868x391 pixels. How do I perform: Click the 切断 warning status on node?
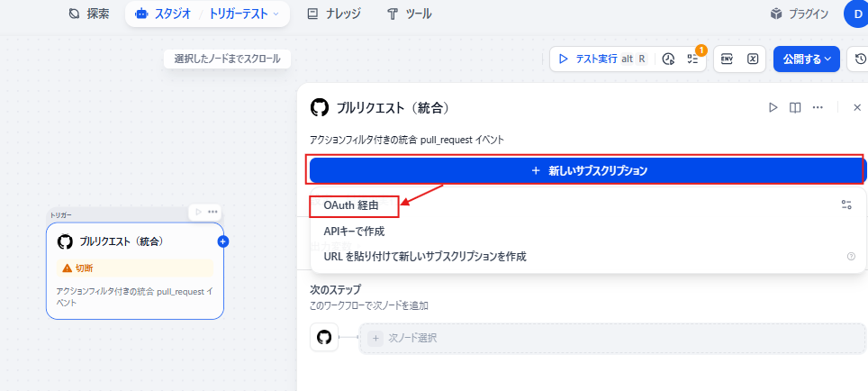tap(134, 268)
